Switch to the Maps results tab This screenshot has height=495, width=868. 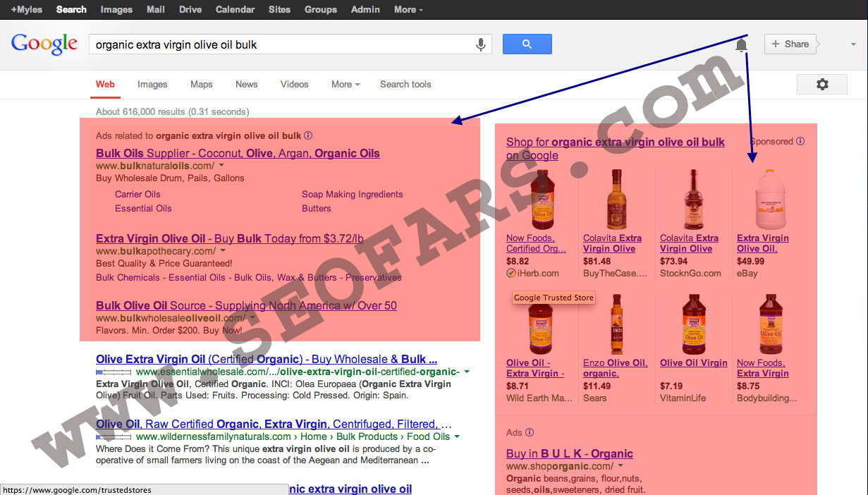pyautogui.click(x=201, y=84)
